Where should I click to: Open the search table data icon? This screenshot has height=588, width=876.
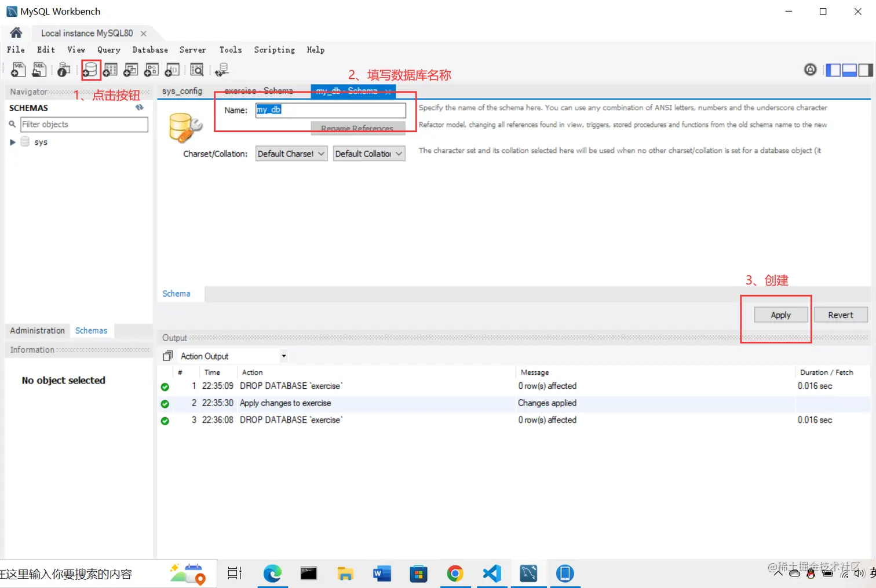pos(197,70)
